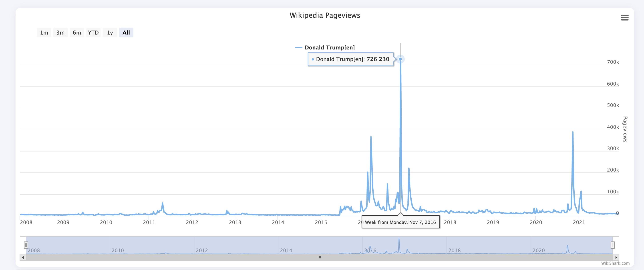The height and width of the screenshot is (270, 644).
Task: Click the 700k y-axis label
Action: click(x=613, y=62)
